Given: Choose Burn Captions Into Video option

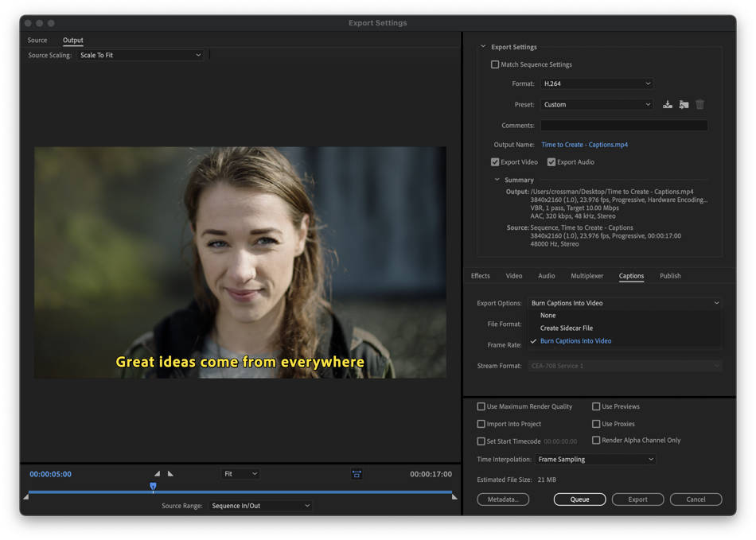Looking at the screenshot, I should pyautogui.click(x=575, y=341).
